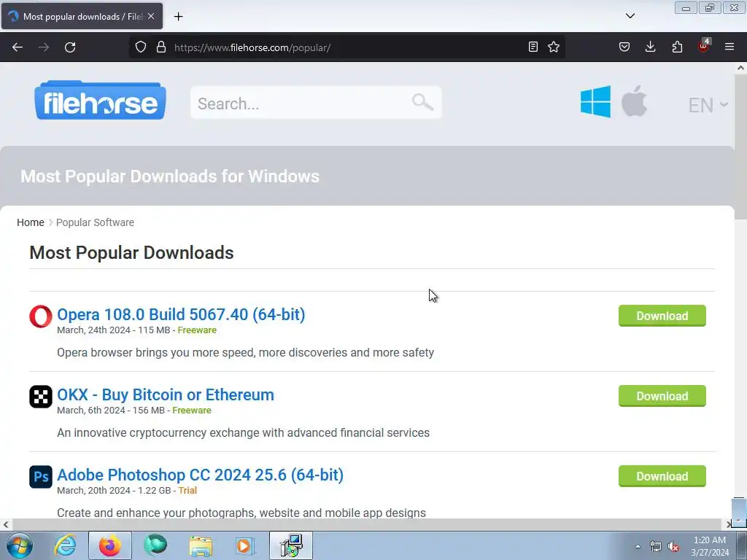Open the Save to Pocket icon

pyautogui.click(x=624, y=47)
